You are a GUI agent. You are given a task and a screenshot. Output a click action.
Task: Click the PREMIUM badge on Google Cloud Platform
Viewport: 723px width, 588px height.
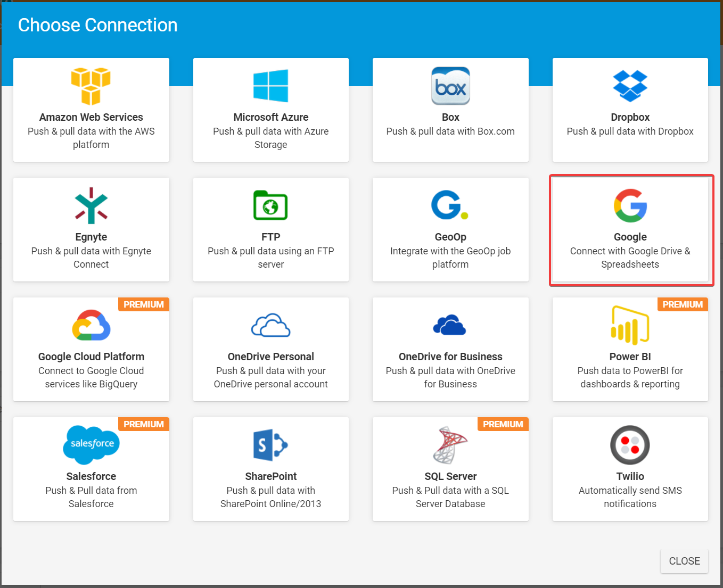coord(144,304)
